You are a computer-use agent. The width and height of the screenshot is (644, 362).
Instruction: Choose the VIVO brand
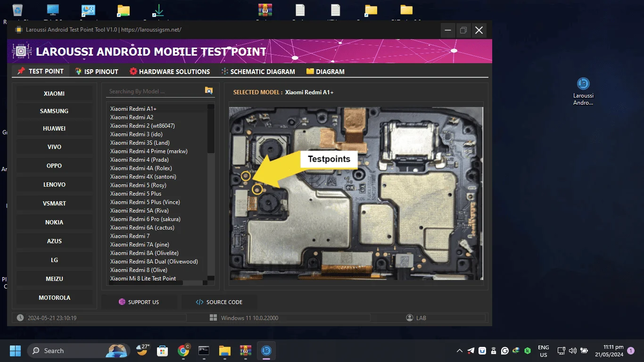click(54, 147)
